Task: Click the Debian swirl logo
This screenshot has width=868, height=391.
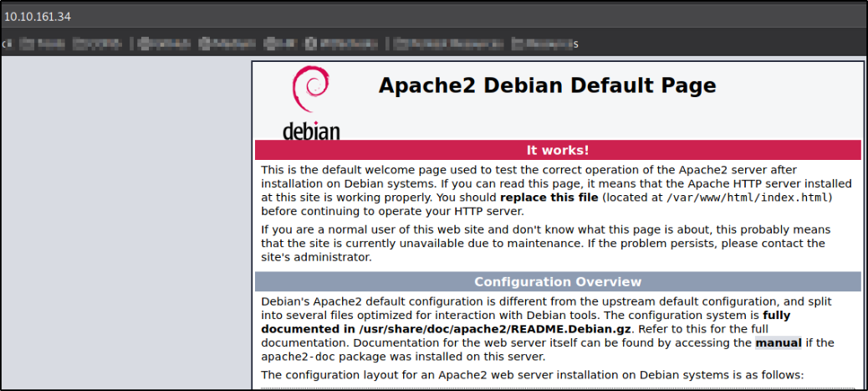Action: tap(311, 103)
